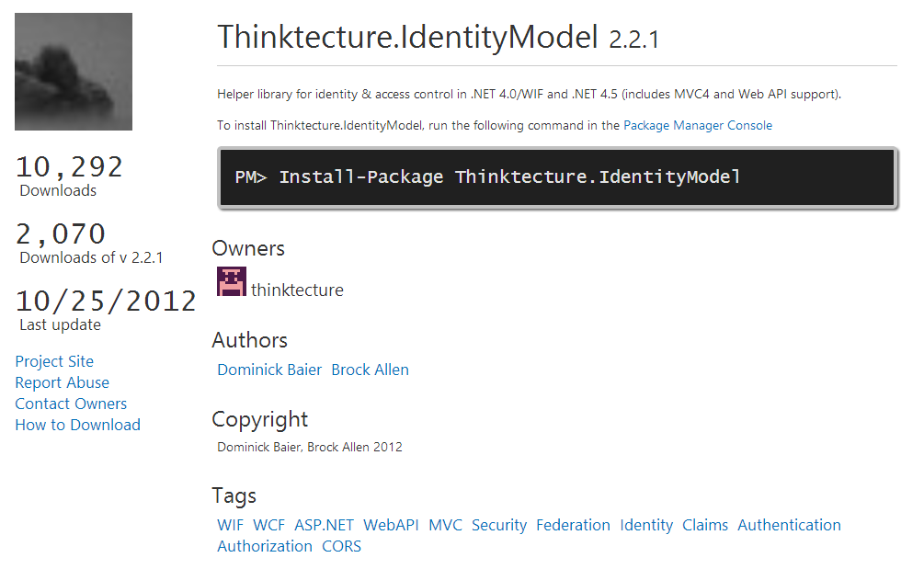This screenshot has width=924, height=569.
Task: Open the Package Manager Console link
Action: click(x=697, y=125)
